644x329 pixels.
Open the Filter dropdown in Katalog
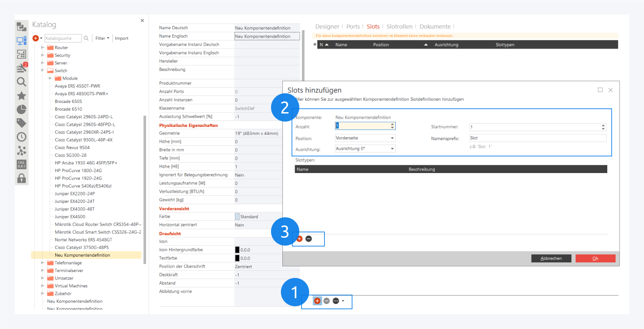(102, 39)
